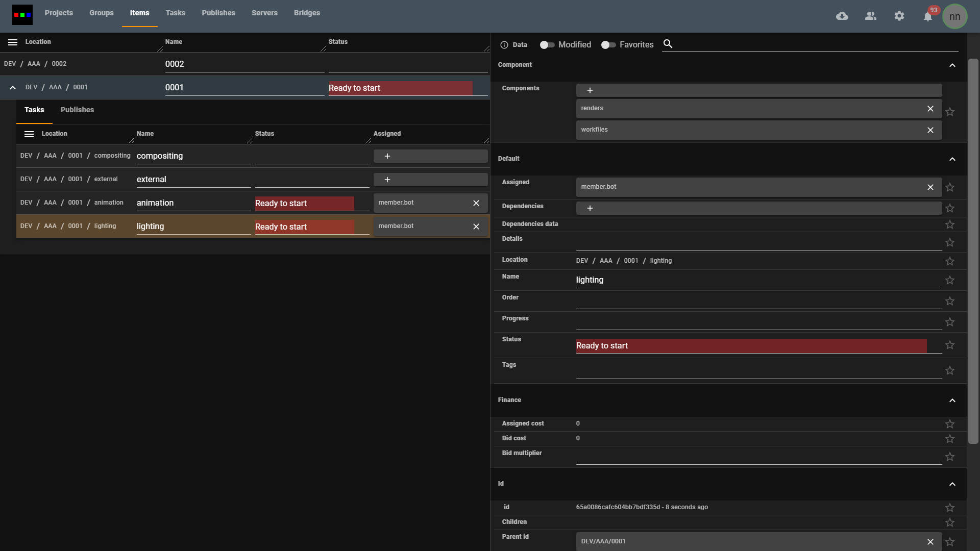The height and width of the screenshot is (551, 980).
Task: Collapse the expanded 0001 item row
Action: (13, 88)
